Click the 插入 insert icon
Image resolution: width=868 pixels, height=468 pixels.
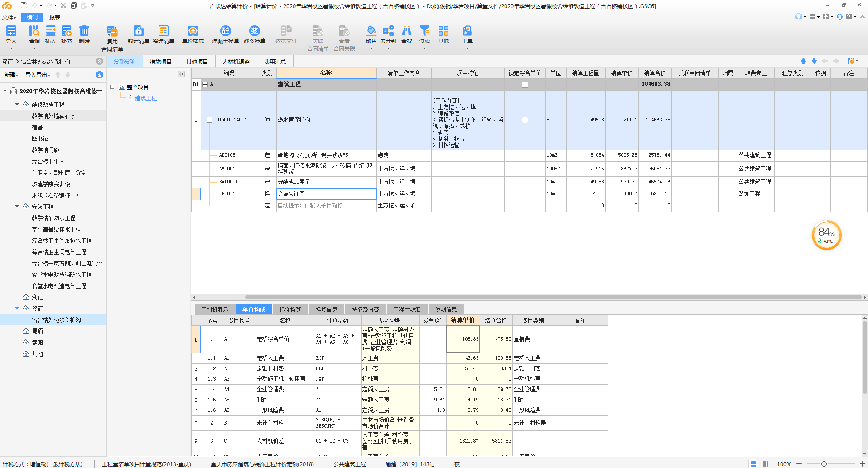pos(51,31)
